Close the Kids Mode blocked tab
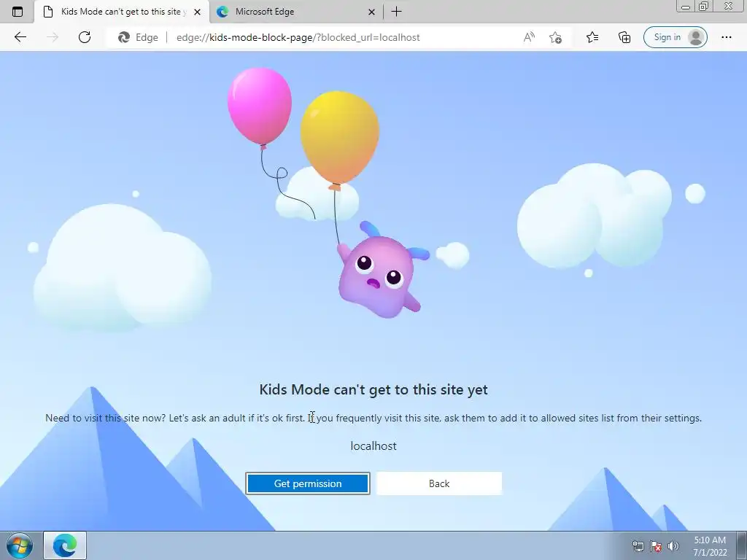Screen dimensions: 747x560 [x=197, y=12]
